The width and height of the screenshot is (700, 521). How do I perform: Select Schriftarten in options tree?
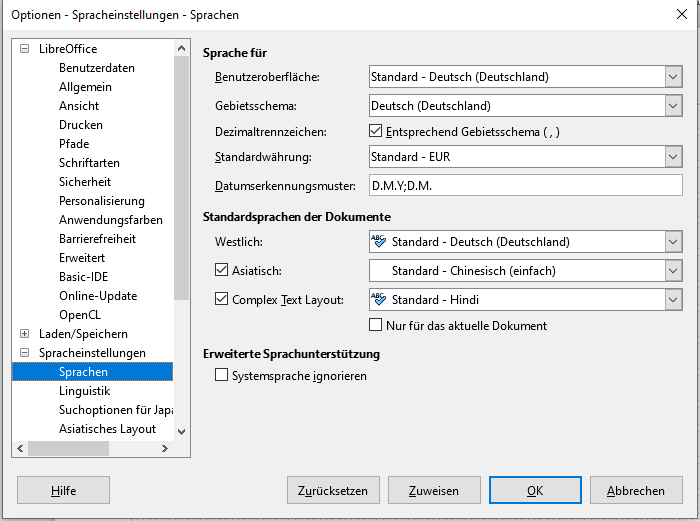click(89, 163)
